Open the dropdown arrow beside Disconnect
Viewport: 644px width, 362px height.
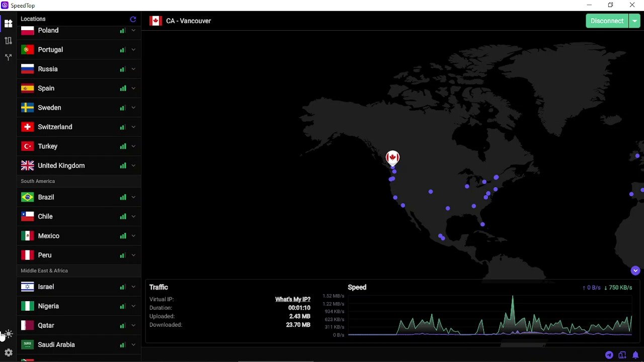click(634, 21)
